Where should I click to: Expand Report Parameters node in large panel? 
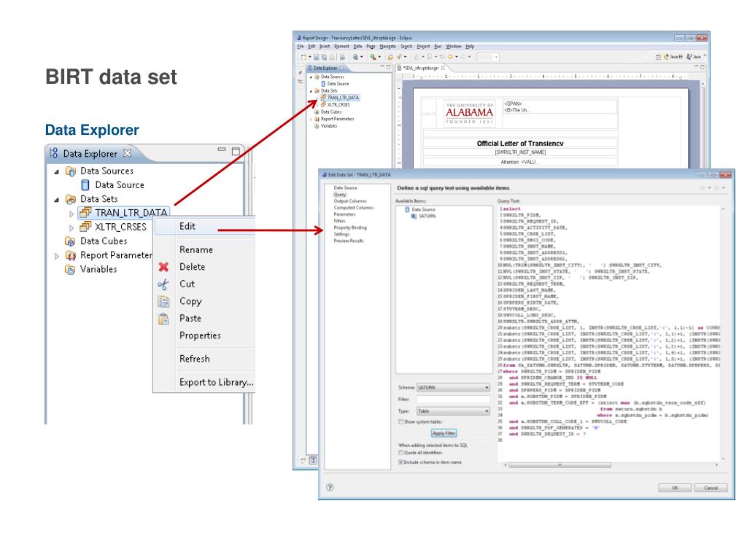[x=57, y=256]
